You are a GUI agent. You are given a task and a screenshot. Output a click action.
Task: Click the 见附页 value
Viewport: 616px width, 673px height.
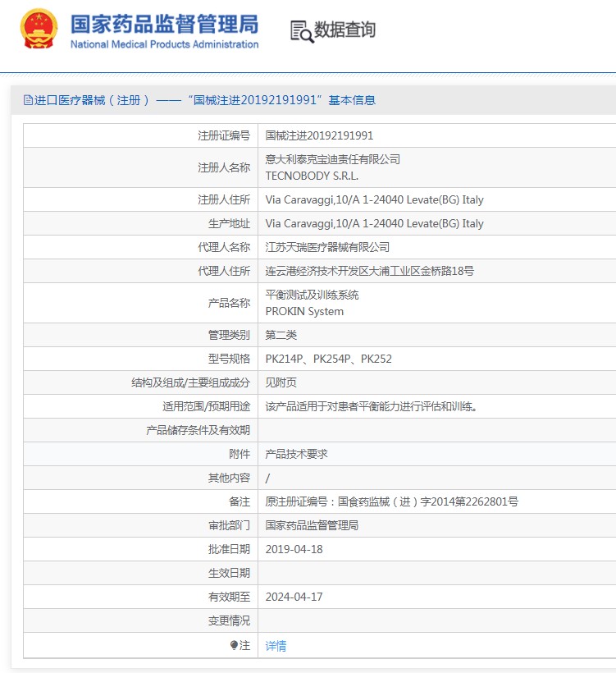click(x=281, y=382)
